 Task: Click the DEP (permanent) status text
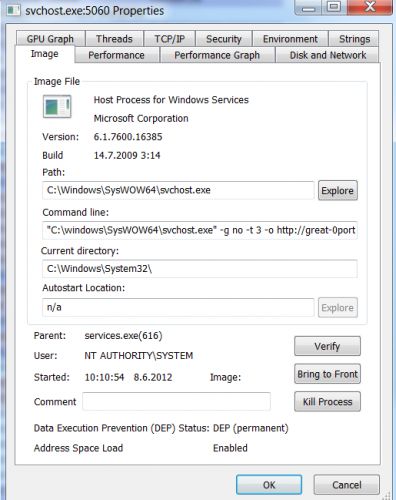tap(251, 428)
